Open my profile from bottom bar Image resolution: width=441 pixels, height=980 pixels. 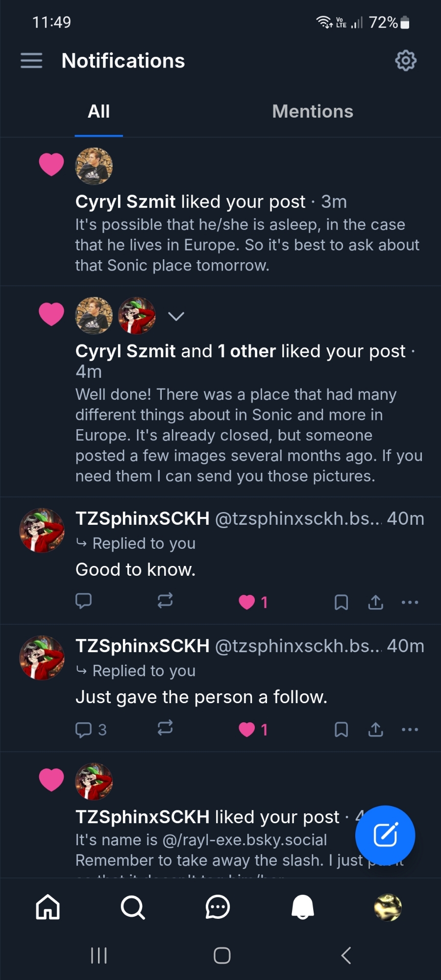pyautogui.click(x=388, y=907)
